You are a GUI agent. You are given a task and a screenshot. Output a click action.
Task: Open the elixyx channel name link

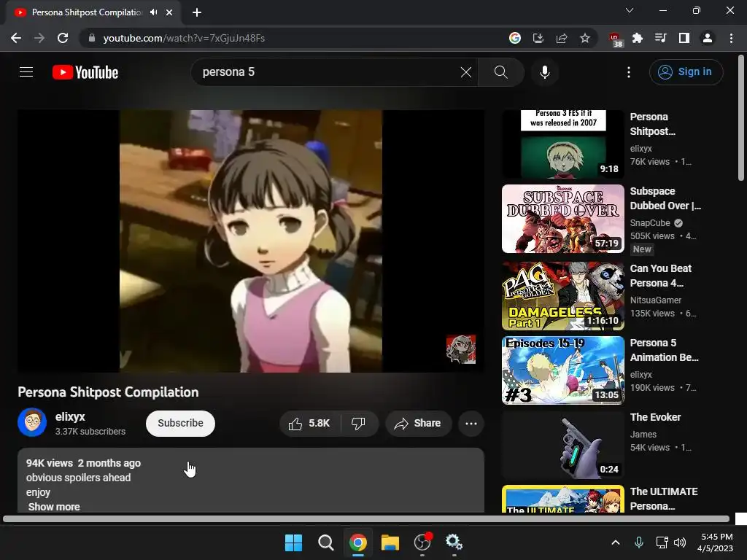pos(70,416)
